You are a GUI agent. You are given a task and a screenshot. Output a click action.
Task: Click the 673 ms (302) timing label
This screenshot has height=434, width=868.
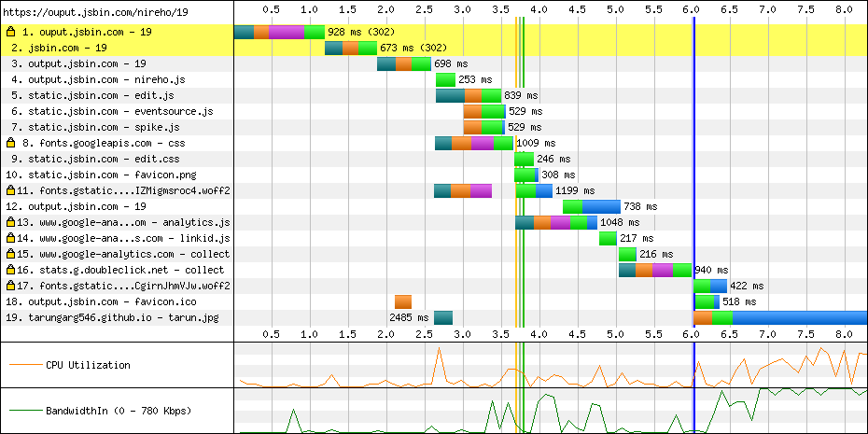(x=413, y=49)
